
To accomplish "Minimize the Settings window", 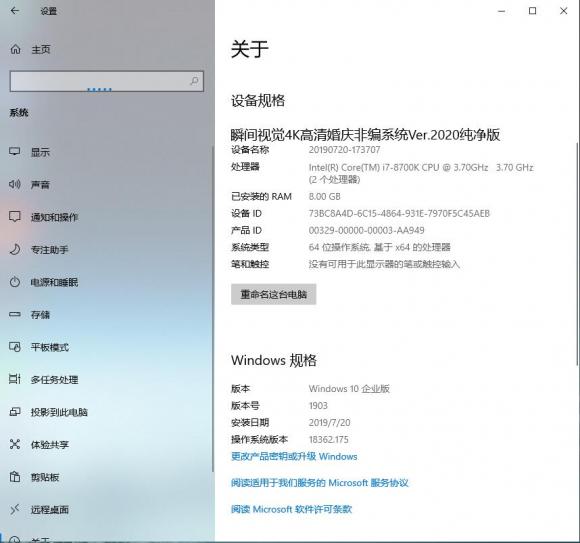I will coord(501,11).
